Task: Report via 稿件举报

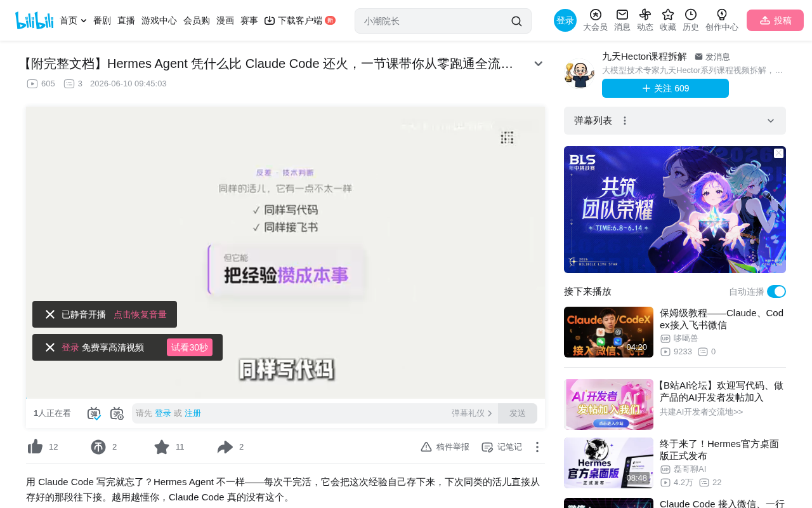Action: (x=445, y=447)
